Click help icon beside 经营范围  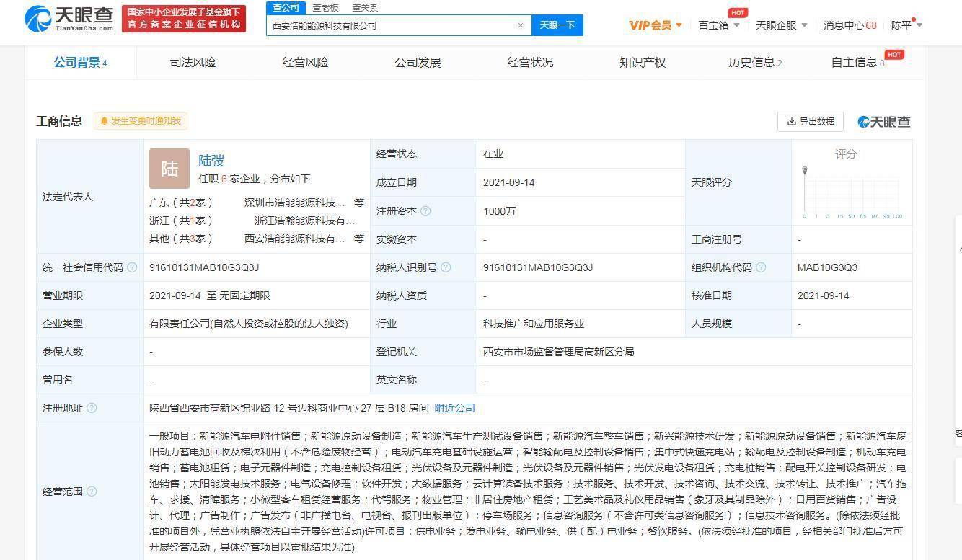[x=92, y=492]
